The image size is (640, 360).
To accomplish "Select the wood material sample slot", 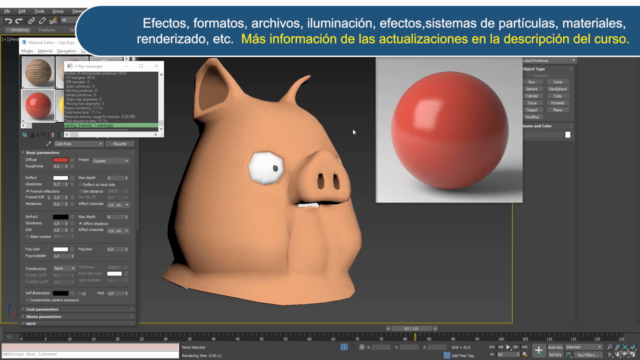I will coord(38,72).
